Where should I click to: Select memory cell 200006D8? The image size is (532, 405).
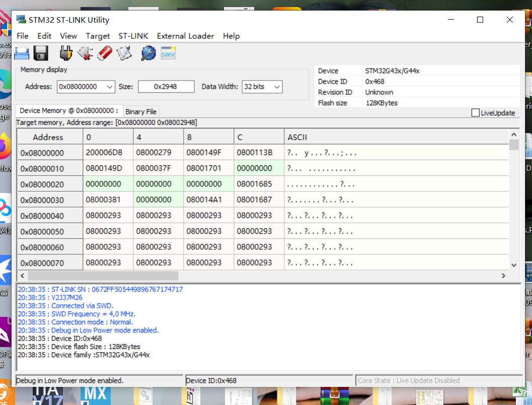click(108, 153)
